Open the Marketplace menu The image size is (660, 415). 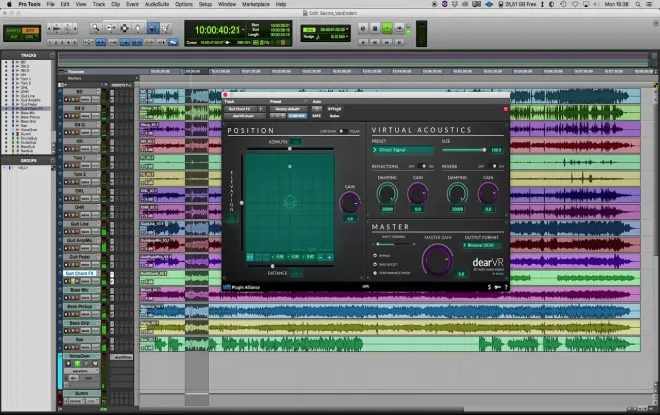coord(256,4)
